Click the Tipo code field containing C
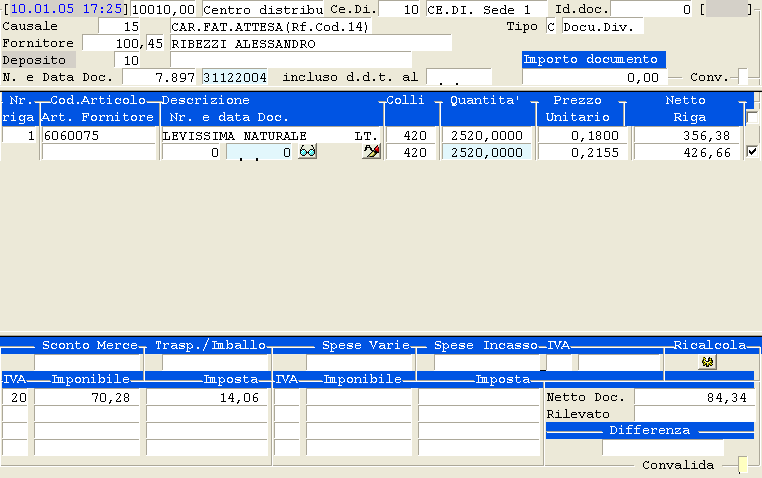762x478 pixels. pyautogui.click(x=551, y=26)
